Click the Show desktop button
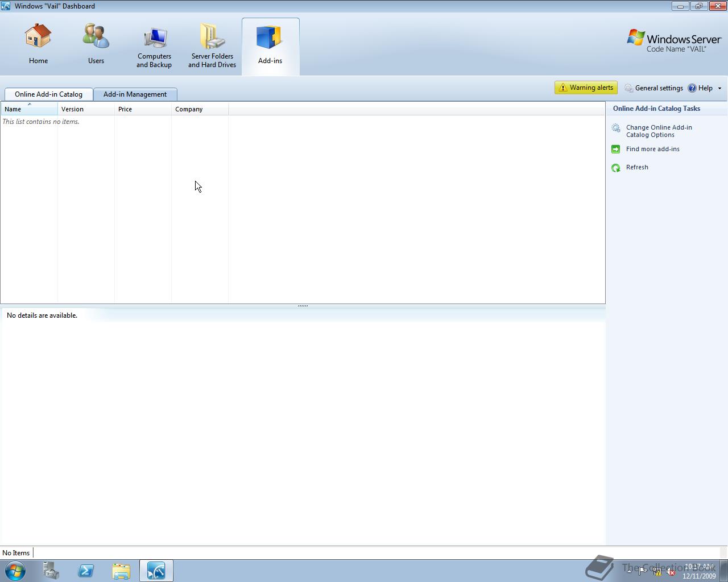The image size is (728, 582). click(724, 571)
